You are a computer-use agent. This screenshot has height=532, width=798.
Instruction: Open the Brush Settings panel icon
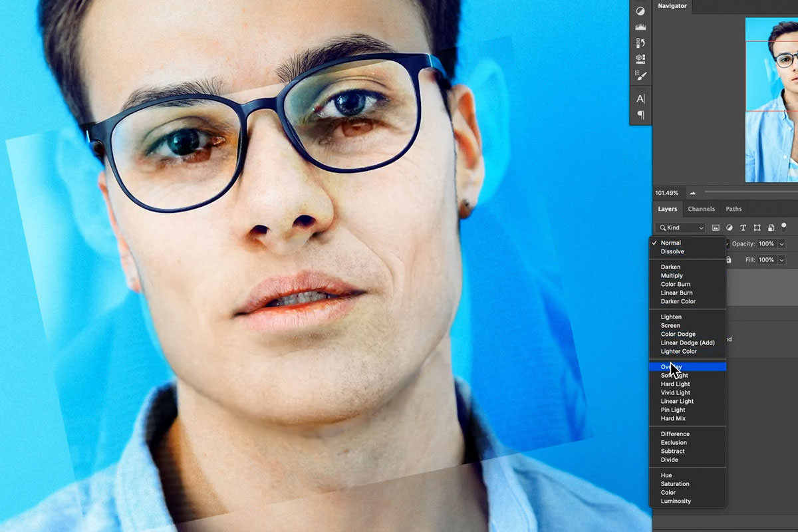coord(640,75)
